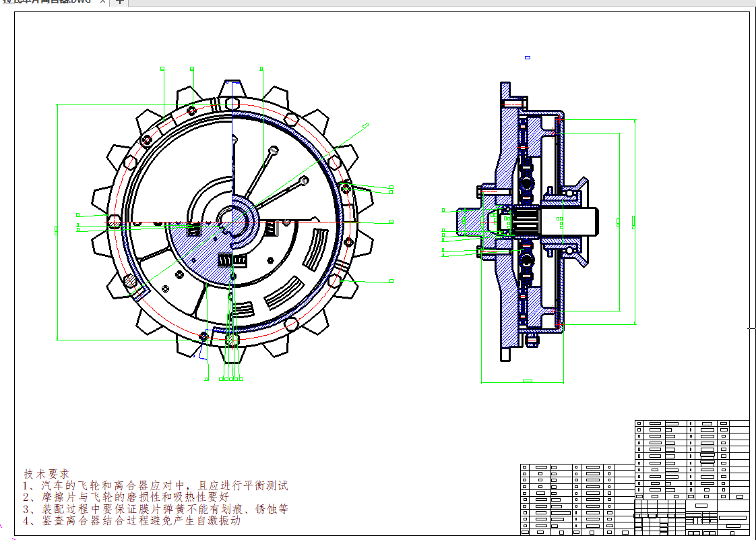Screen dimensions: 756x540
Task: Click the small blue marker above the section view
Action: pyautogui.click(x=528, y=58)
